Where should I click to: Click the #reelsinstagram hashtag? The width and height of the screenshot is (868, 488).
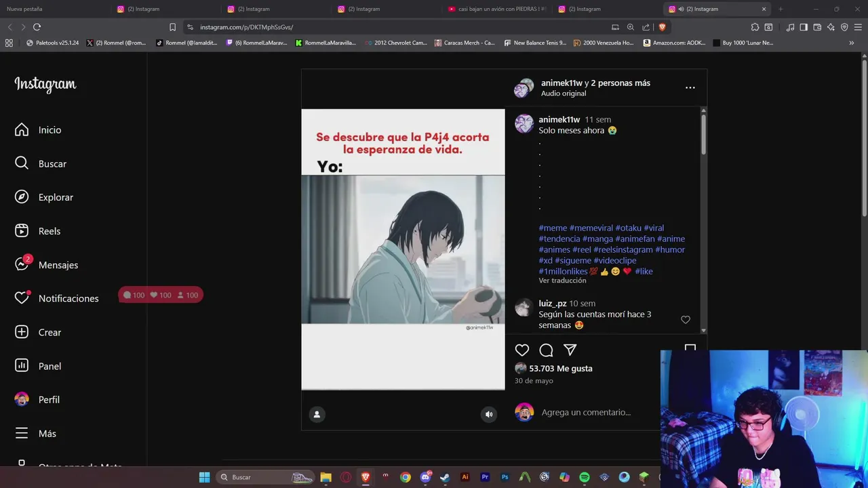click(x=623, y=249)
